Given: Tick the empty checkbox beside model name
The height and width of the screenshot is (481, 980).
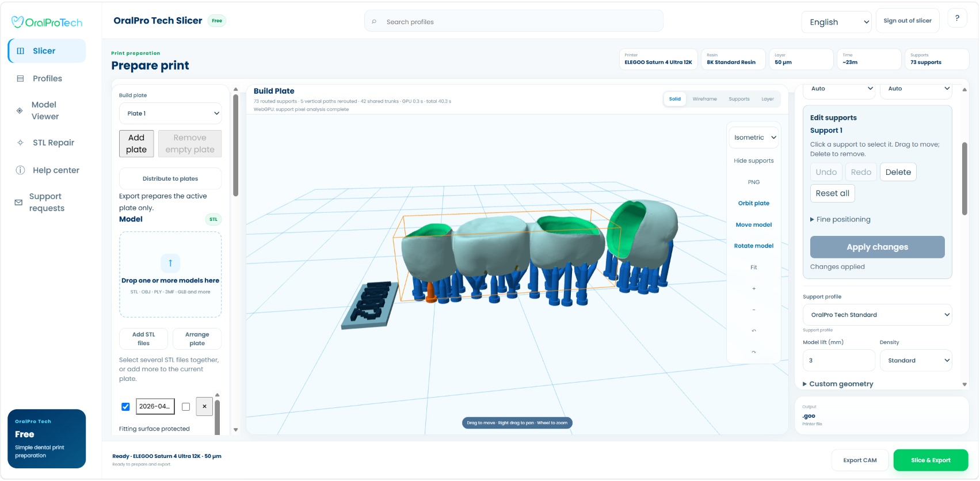Looking at the screenshot, I should pos(186,407).
